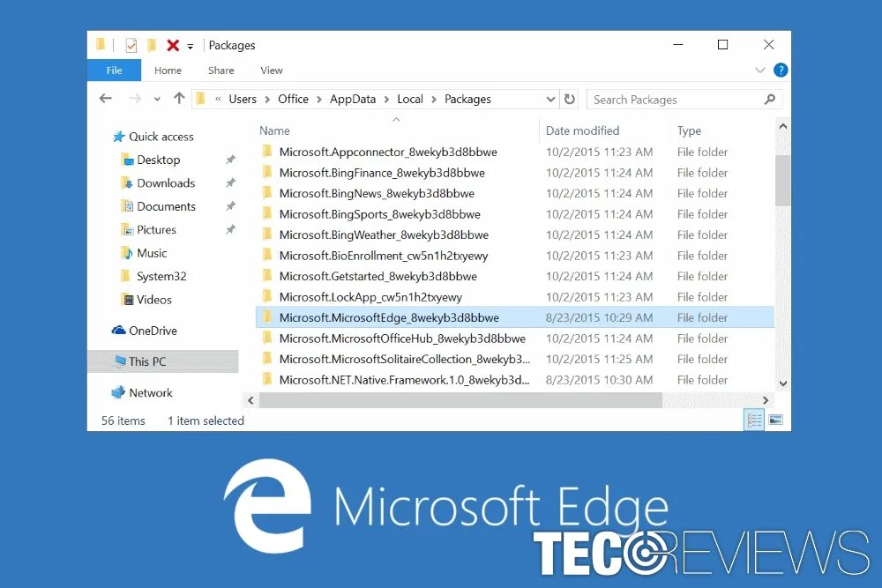Open the recent locations dropdown arrow
The image size is (882, 588).
point(157,100)
